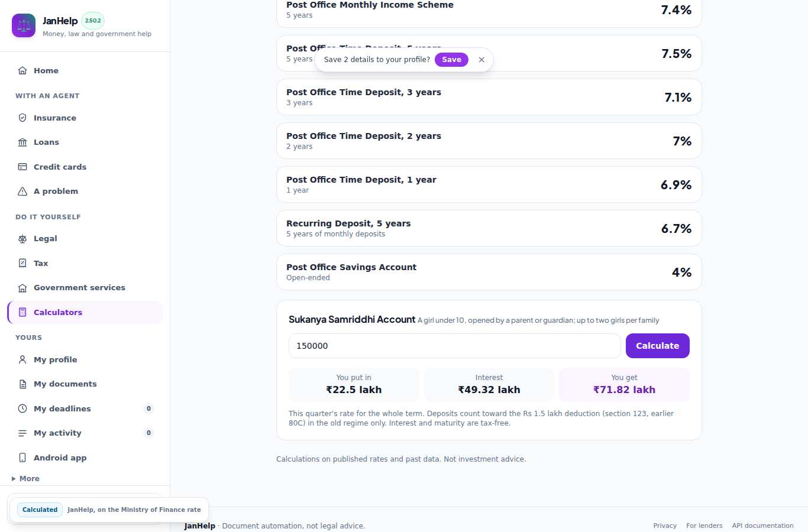
Task: Dismiss the save details prompt
Action: click(481, 60)
